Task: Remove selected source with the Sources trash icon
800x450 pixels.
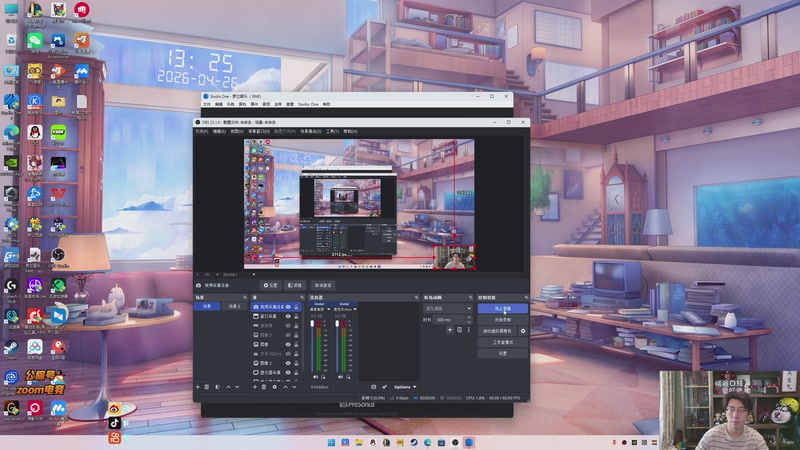Action: (x=264, y=387)
